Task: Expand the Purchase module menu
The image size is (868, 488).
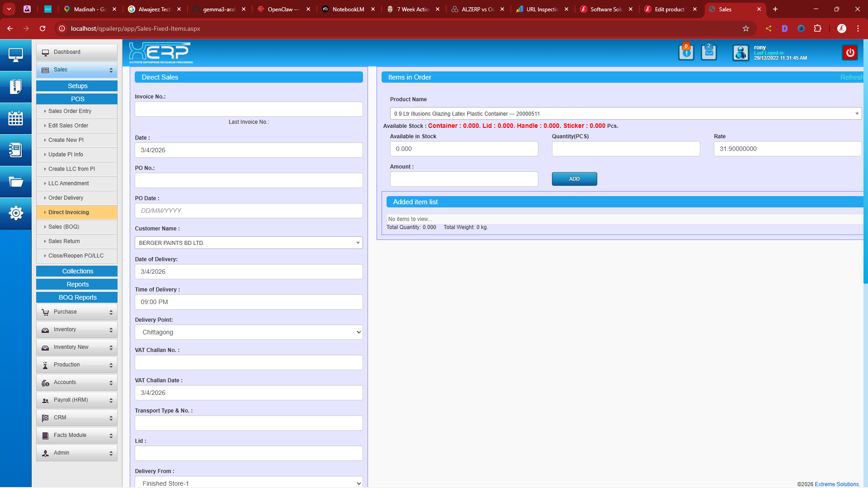Action: pyautogui.click(x=77, y=312)
